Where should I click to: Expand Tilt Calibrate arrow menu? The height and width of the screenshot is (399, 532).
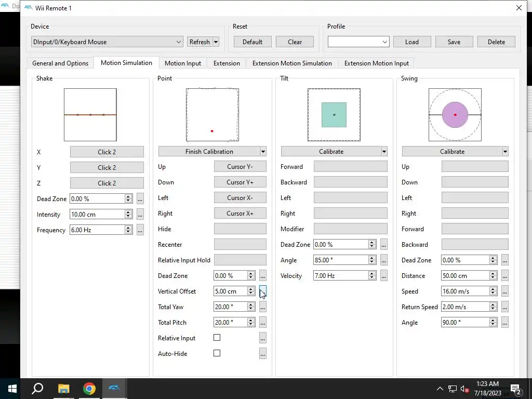[384, 152]
